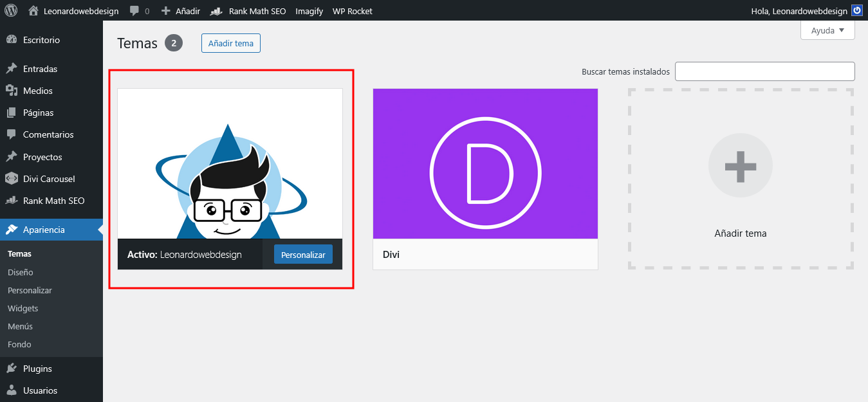Click the WordPress logo icon in admin bar

pos(11,10)
